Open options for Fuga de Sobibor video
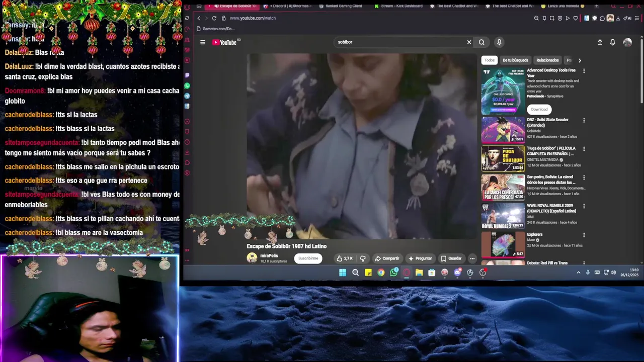 click(x=584, y=149)
